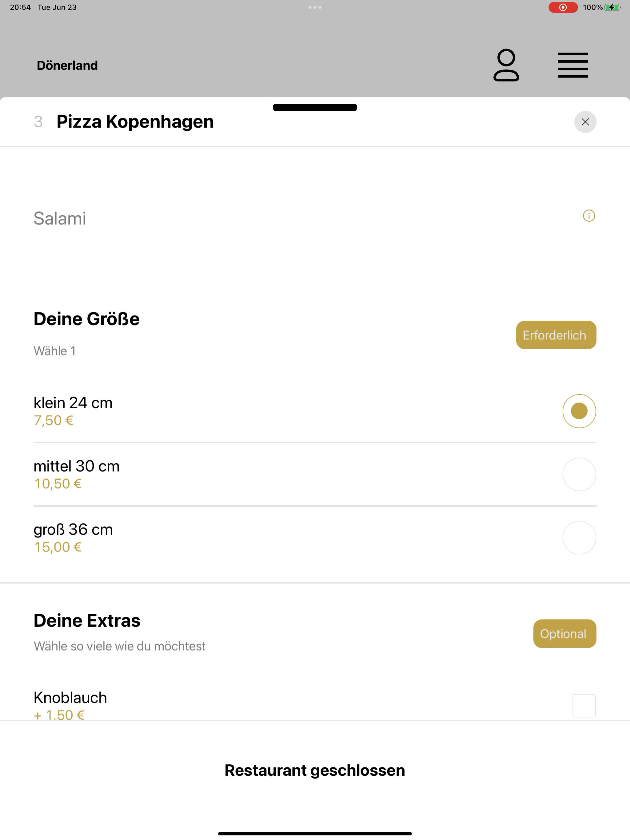Open the user profile icon
The width and height of the screenshot is (630, 840).
pyautogui.click(x=506, y=65)
